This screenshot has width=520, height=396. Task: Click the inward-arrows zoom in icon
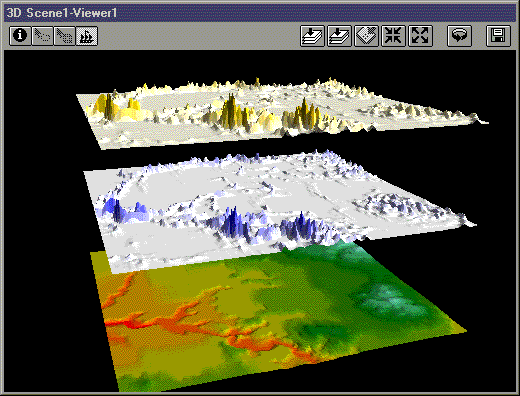coord(393,35)
